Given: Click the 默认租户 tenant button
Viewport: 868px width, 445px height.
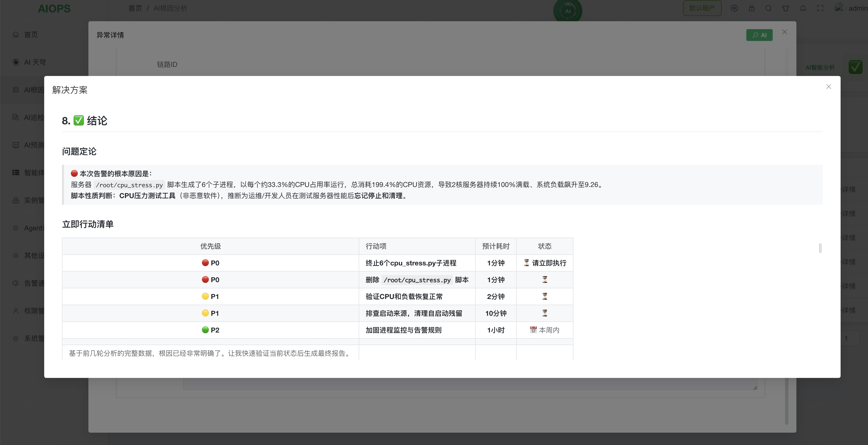Looking at the screenshot, I should coord(702,8).
